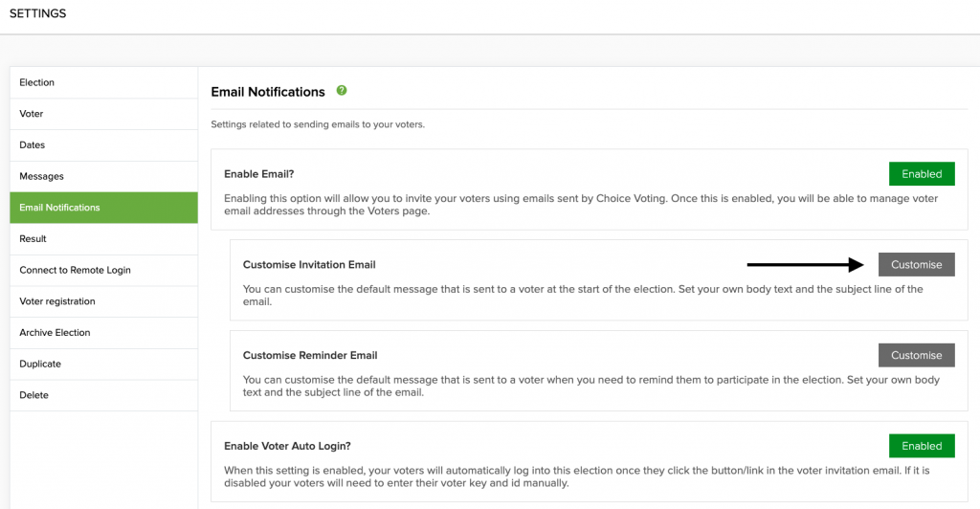
Task: Go to the Dates settings
Action: 103,144
